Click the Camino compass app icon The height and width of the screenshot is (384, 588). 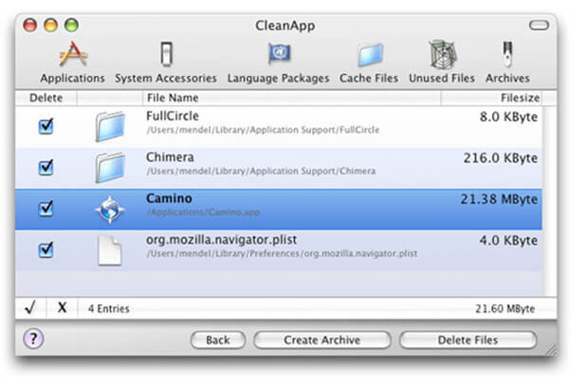tap(109, 210)
